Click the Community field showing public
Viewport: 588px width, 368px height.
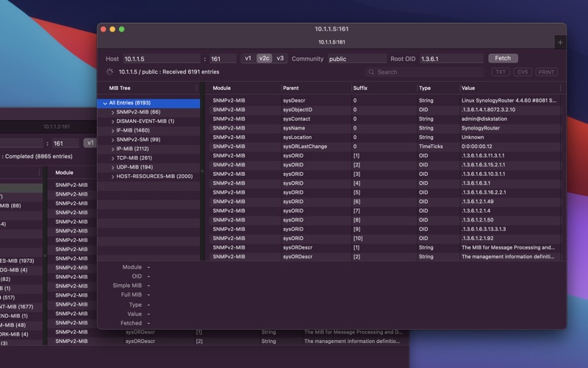[x=356, y=59]
